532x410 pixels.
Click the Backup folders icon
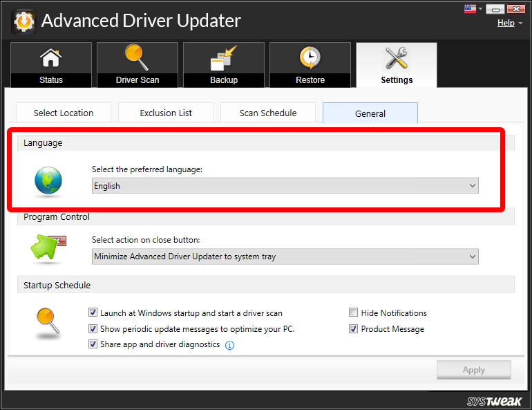pyautogui.click(x=223, y=58)
